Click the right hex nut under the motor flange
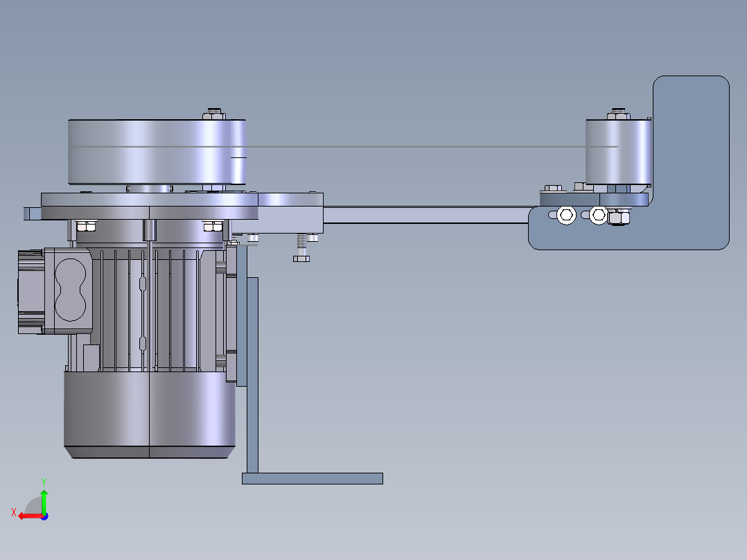This screenshot has width=747, height=560. (213, 226)
